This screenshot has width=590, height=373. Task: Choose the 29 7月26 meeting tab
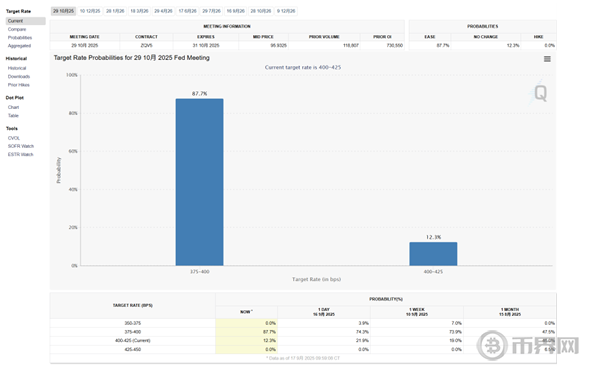[x=211, y=11]
